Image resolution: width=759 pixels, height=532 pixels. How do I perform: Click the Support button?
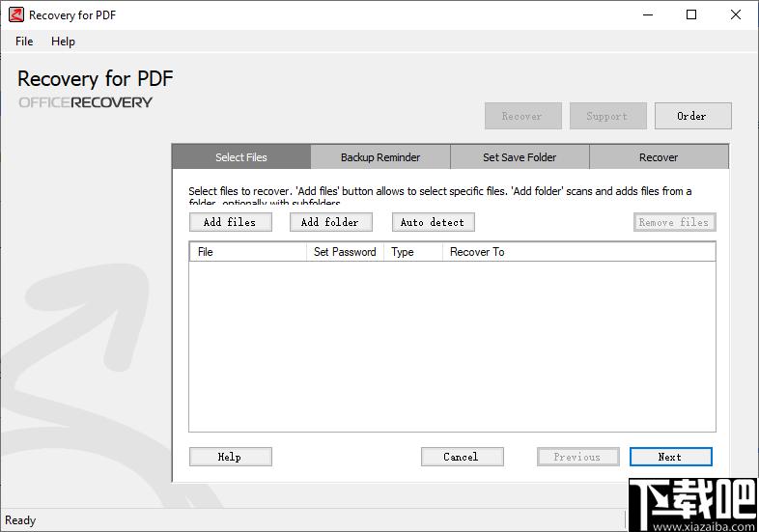[608, 116]
